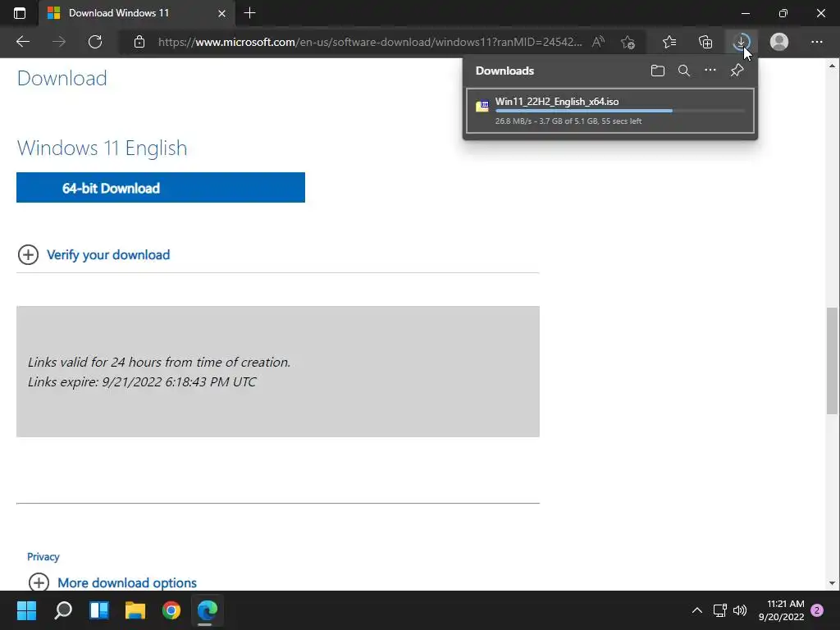Open the Favorites list icon
The width and height of the screenshot is (840, 630).
(x=669, y=42)
